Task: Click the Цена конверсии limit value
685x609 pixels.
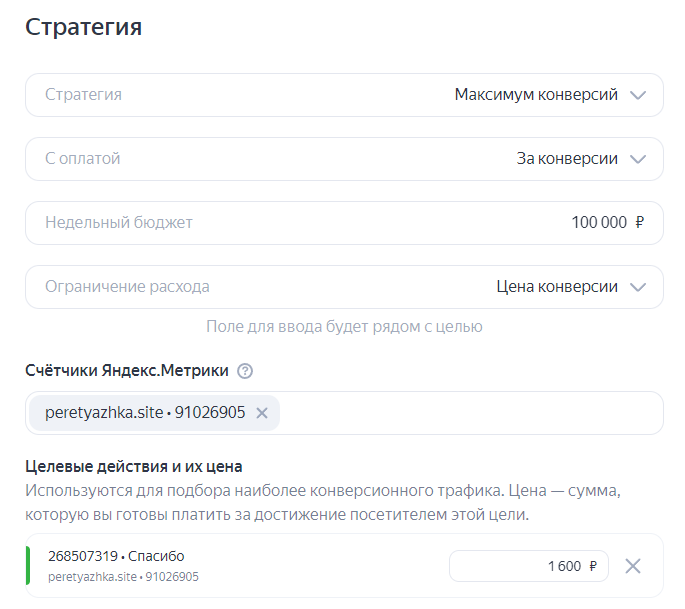Action: 557,287
